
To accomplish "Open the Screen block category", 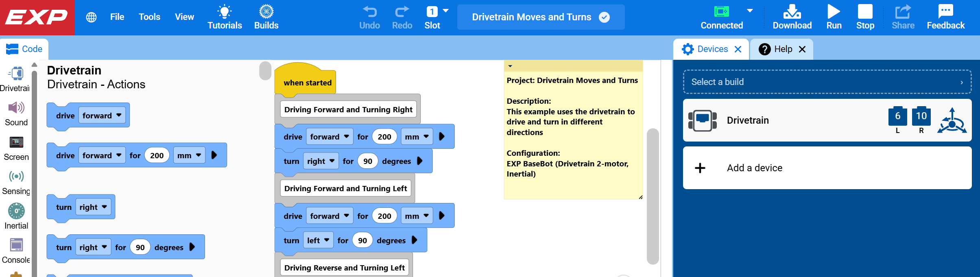I will (16, 148).
